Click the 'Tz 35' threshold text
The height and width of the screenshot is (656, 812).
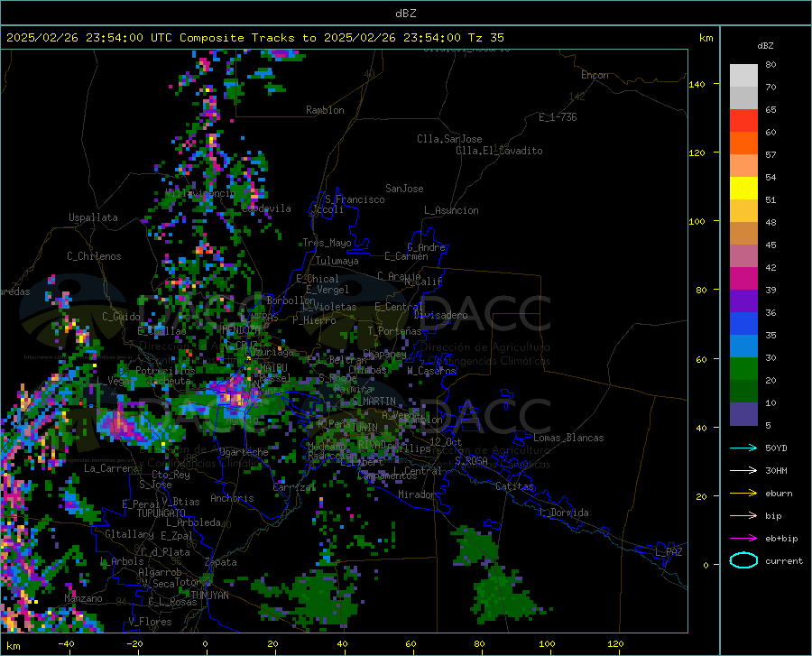[x=485, y=38]
